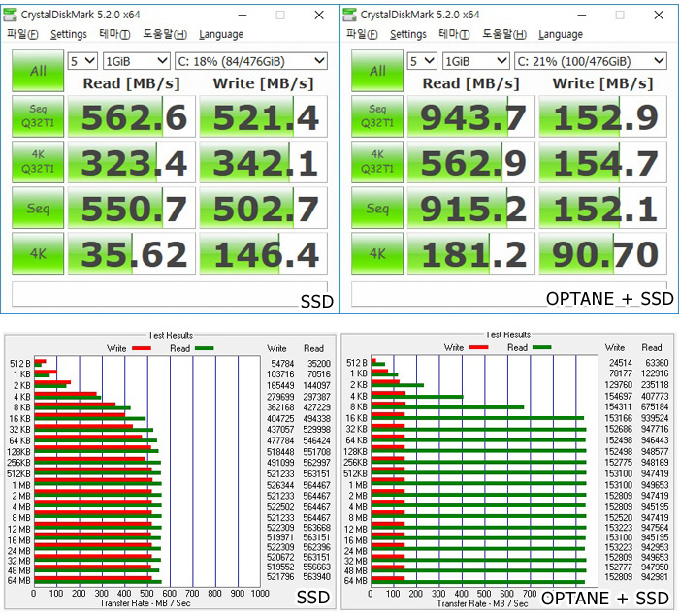
Task: Click CrystalDiskMark app icon in right title bar
Action: [x=349, y=15]
